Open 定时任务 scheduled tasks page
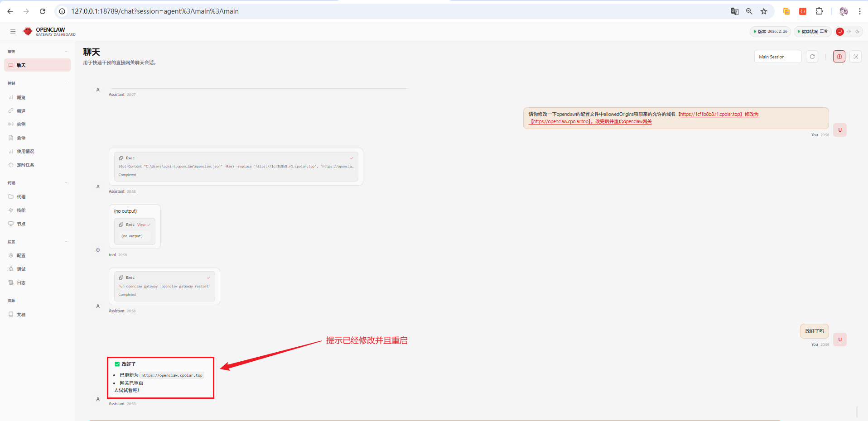 (25, 165)
